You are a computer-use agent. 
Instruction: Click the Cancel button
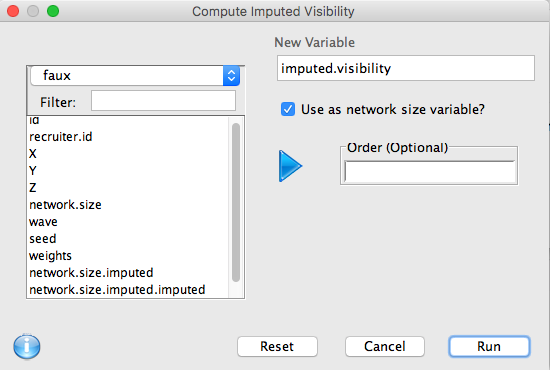(385, 347)
